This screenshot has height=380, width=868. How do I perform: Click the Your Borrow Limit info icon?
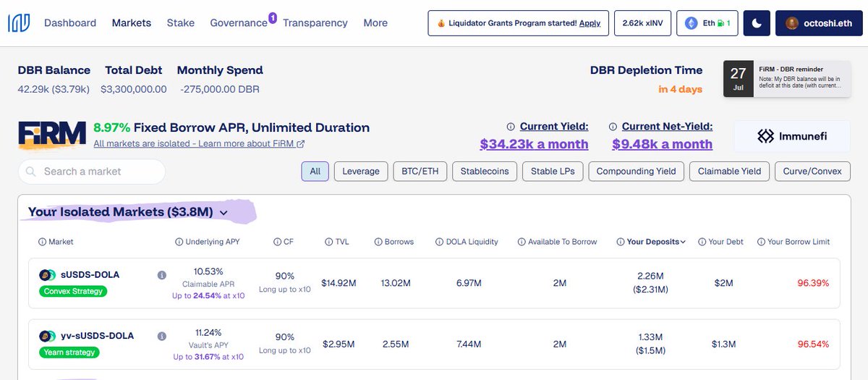[x=761, y=242]
